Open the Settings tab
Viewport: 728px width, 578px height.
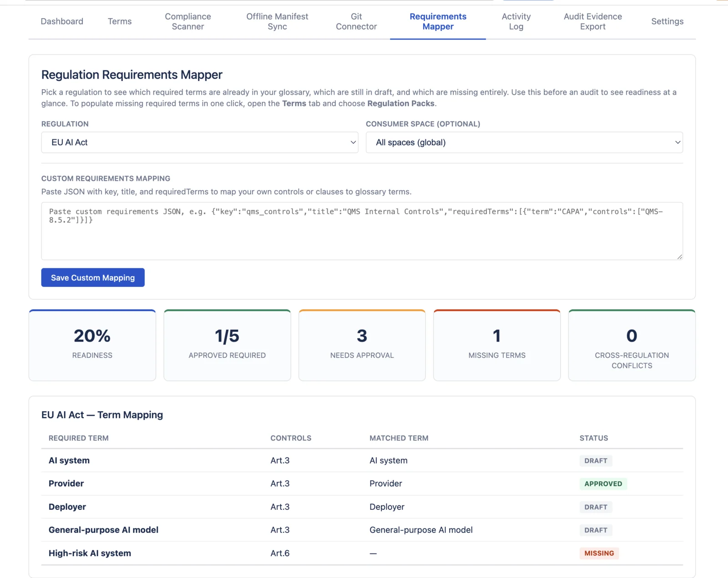667,21
